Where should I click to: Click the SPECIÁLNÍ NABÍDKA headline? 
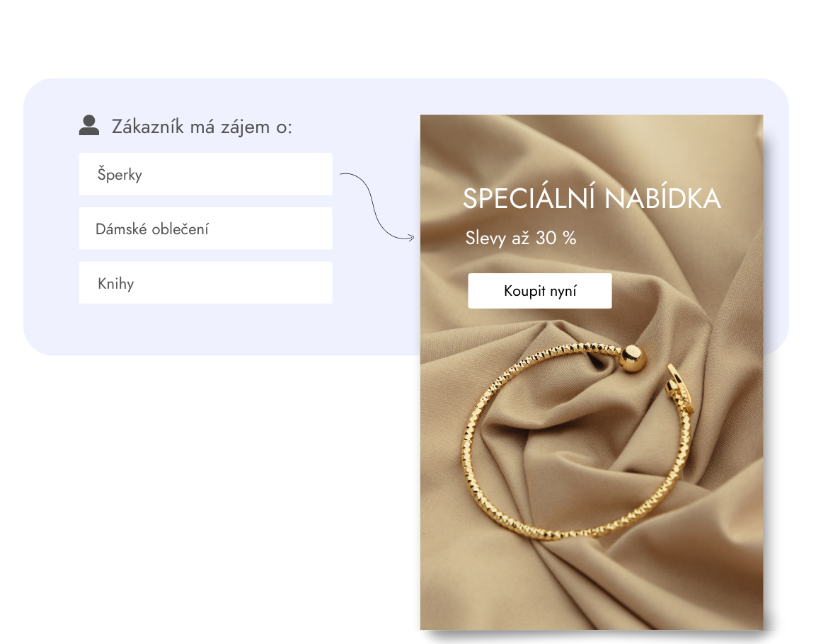(592, 199)
